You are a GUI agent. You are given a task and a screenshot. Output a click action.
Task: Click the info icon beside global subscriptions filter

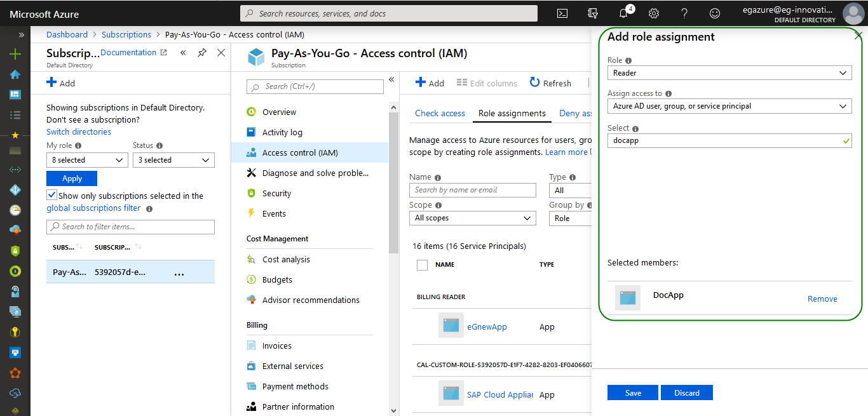point(149,208)
